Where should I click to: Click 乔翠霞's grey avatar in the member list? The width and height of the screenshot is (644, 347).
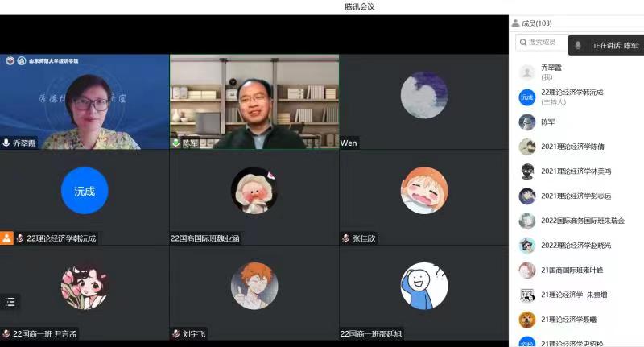527,72
